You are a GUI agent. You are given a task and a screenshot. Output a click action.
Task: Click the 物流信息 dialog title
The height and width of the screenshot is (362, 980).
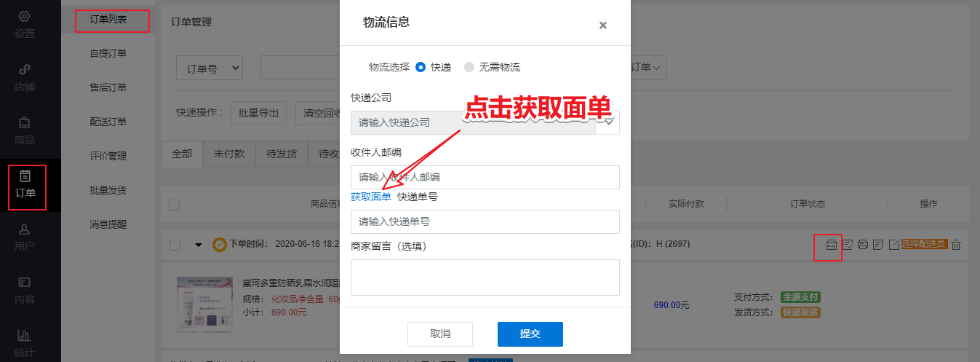(386, 23)
